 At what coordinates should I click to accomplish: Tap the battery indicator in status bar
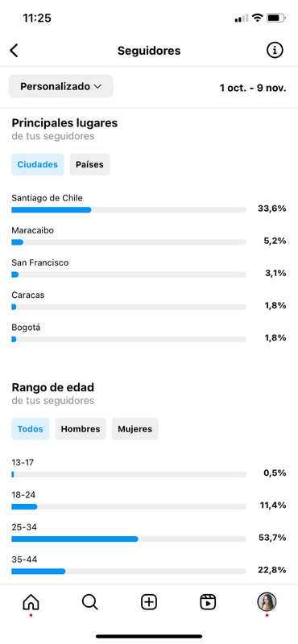click(276, 18)
